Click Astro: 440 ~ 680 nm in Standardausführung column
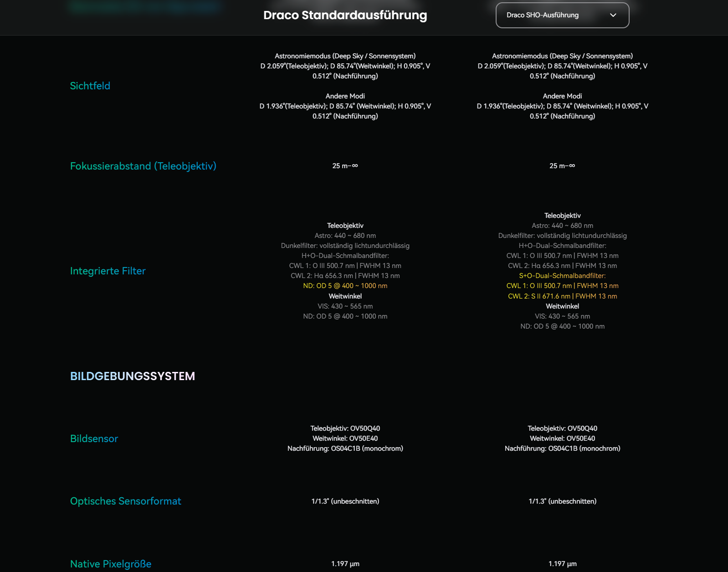The width and height of the screenshot is (728, 572). coord(345,236)
